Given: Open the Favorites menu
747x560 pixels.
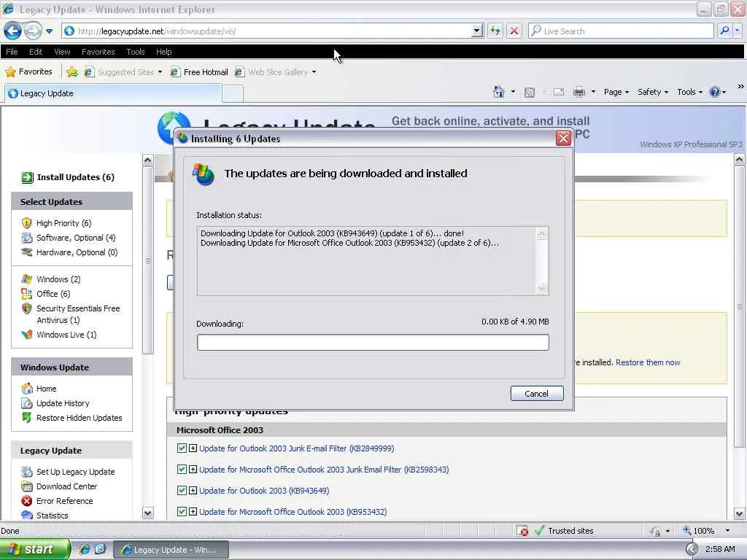Looking at the screenshot, I should pos(98,52).
